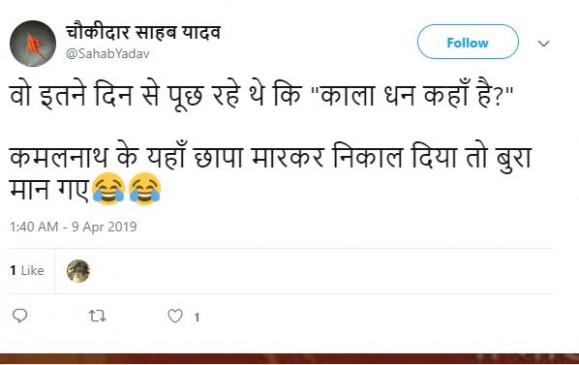The width and height of the screenshot is (579, 365).
Task: Click the like count beside the heart
Action: [x=197, y=317]
